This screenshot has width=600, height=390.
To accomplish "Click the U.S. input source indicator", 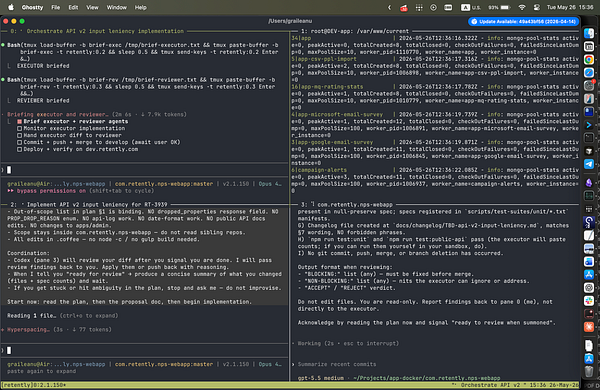I will (471, 7).
